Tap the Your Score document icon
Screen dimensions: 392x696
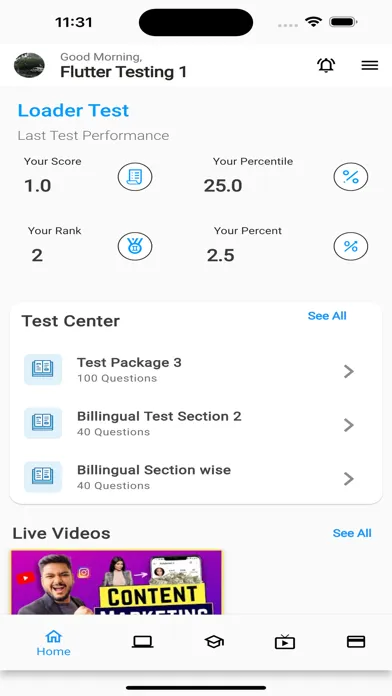coord(135,177)
